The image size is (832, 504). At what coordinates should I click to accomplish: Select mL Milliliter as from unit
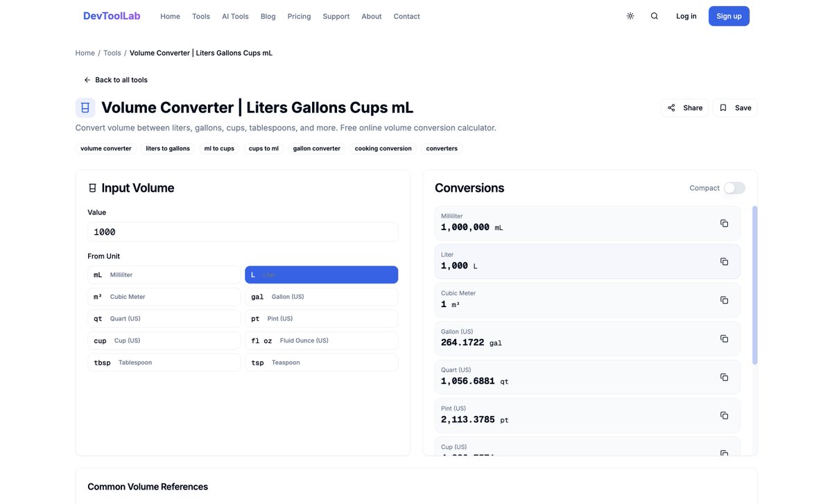tap(164, 275)
